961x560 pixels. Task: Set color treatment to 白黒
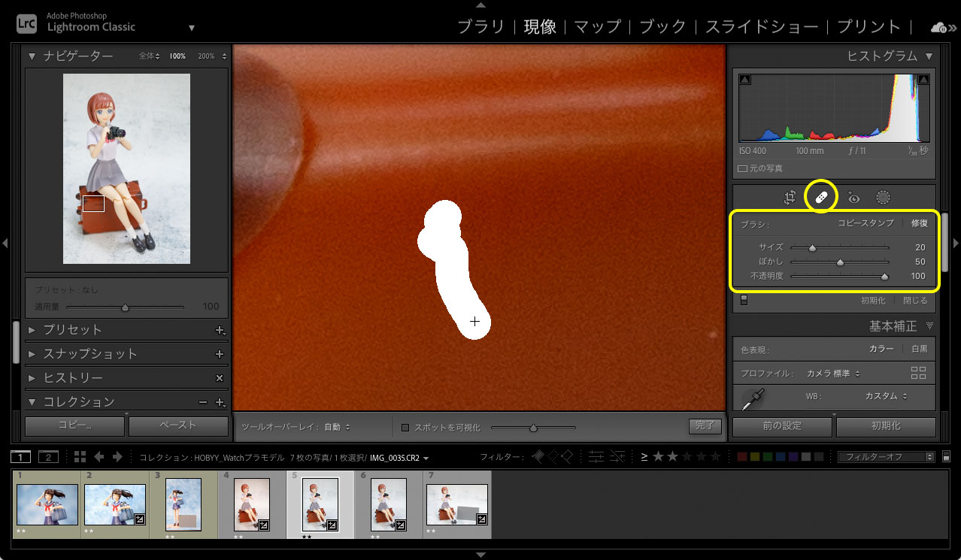(x=919, y=349)
